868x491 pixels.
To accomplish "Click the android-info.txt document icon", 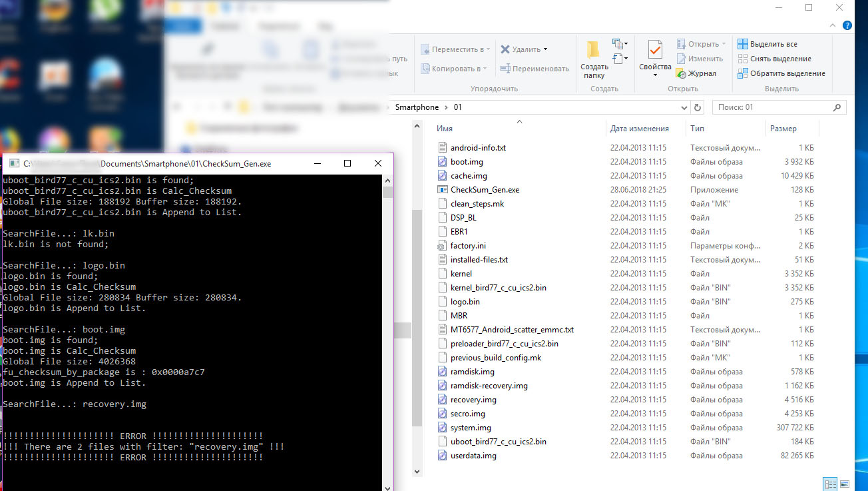I will [443, 148].
